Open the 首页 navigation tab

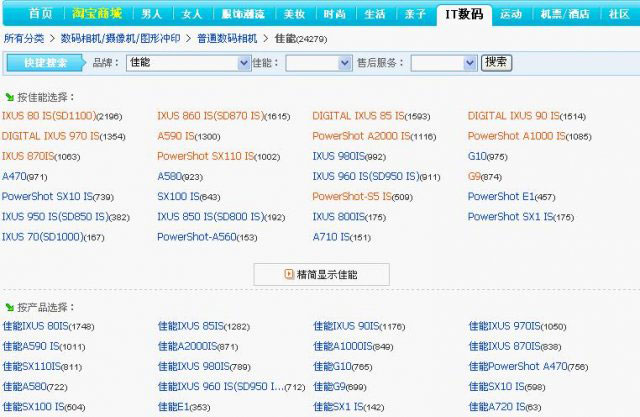click(41, 14)
